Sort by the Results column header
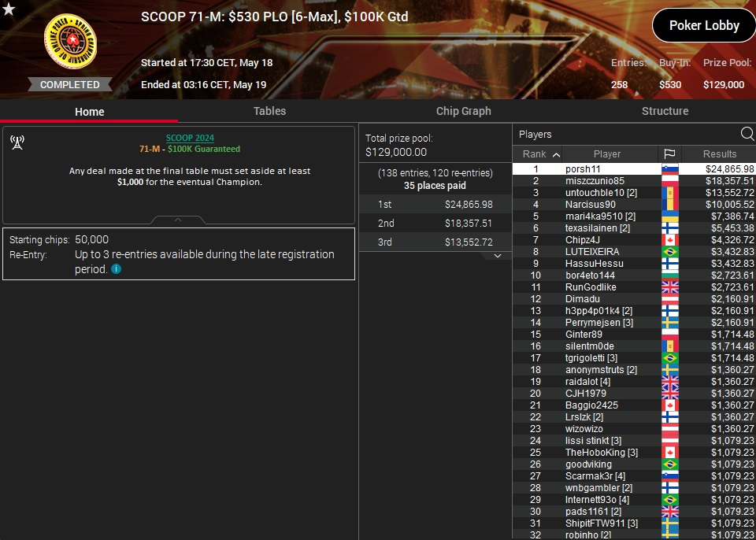 point(720,154)
